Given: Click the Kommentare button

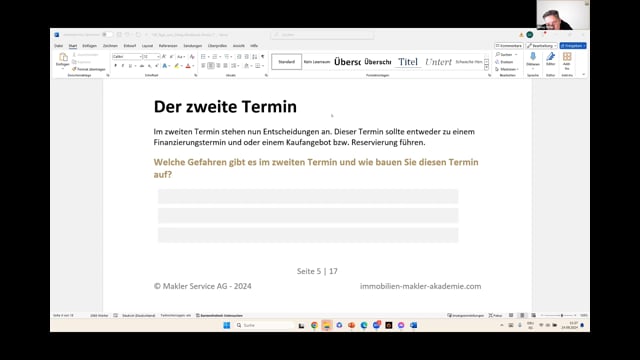Looking at the screenshot, I should [509, 46].
